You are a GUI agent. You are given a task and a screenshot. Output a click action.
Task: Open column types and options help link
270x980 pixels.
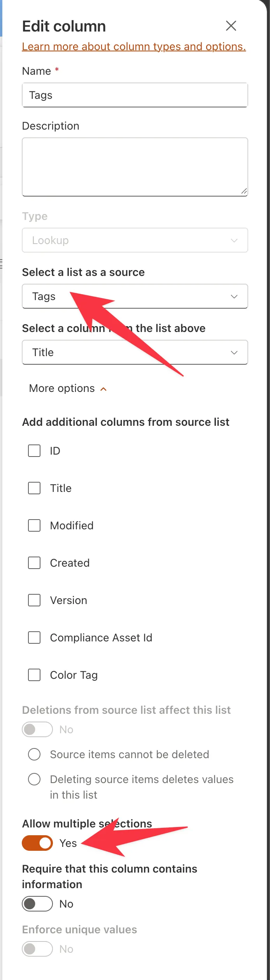[x=134, y=46]
